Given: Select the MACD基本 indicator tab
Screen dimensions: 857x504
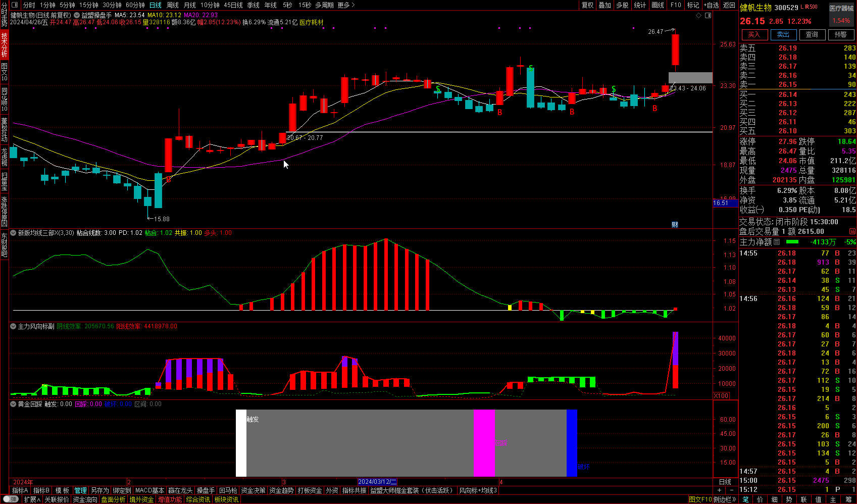Looking at the screenshot, I should (149, 490).
